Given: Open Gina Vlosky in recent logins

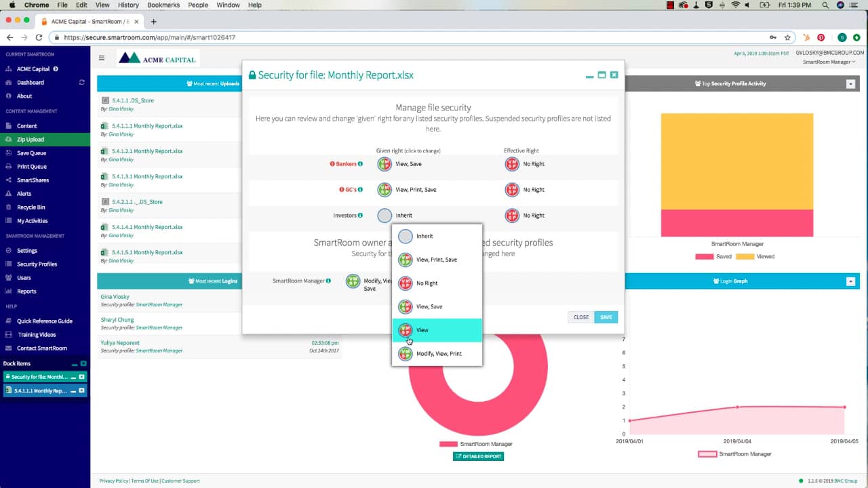Looking at the screenshot, I should (x=115, y=297).
